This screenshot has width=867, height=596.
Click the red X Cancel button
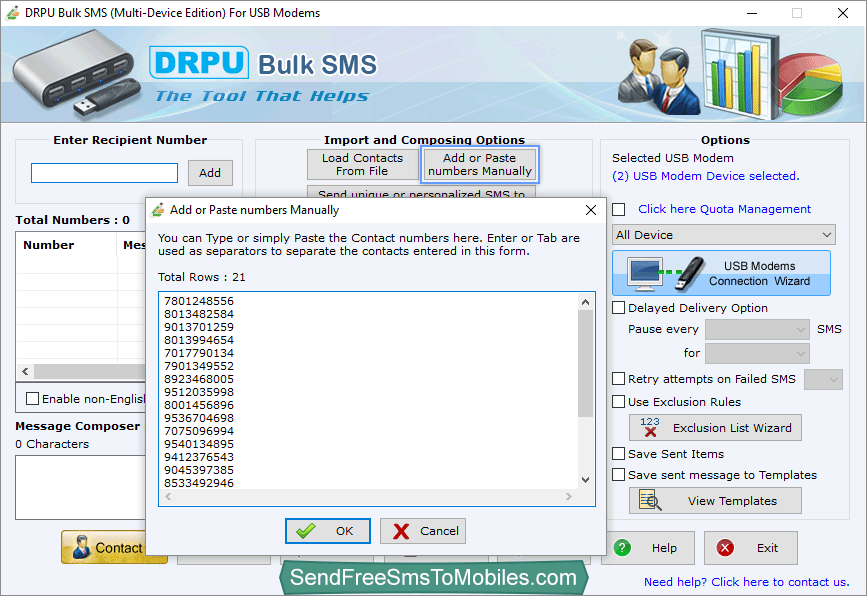423,531
